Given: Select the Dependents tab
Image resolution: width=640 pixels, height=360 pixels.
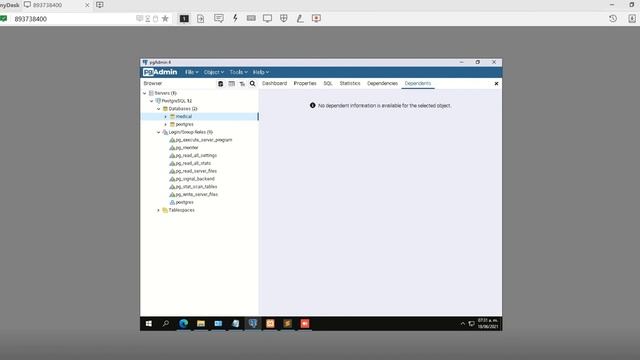Looking at the screenshot, I should (x=418, y=83).
